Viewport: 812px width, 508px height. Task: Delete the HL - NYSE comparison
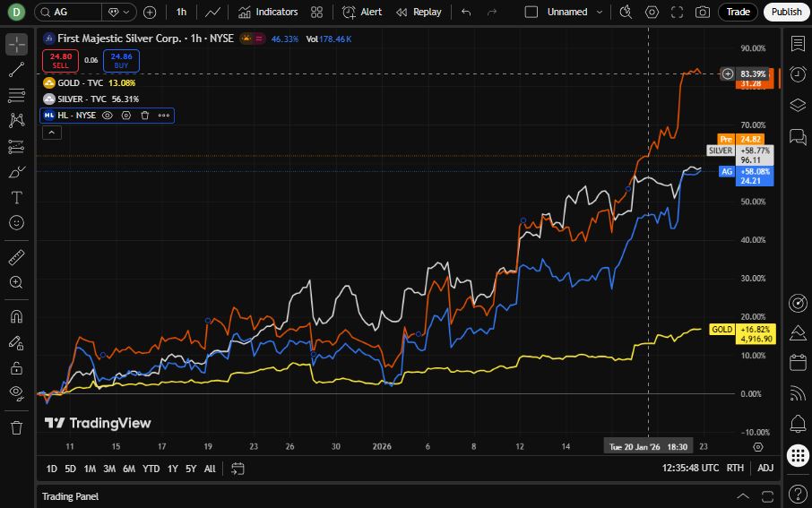(145, 116)
